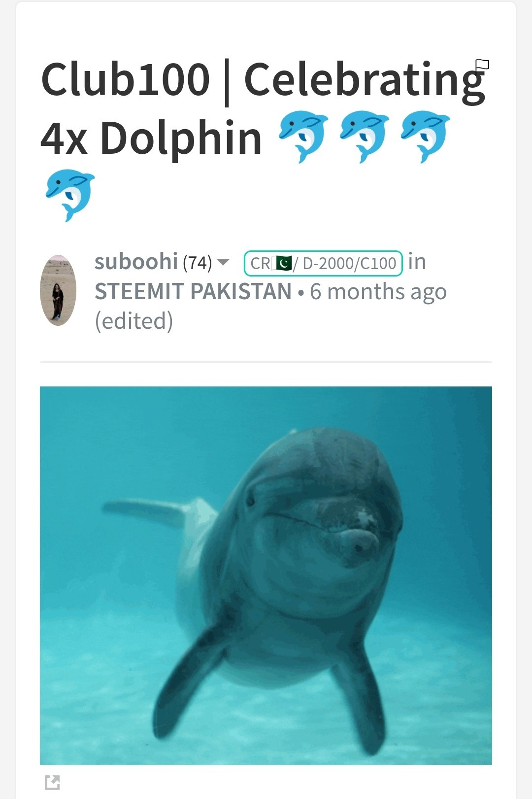This screenshot has height=799, width=532.
Task: Open the underwater dolphin photo
Action: pyautogui.click(x=266, y=576)
